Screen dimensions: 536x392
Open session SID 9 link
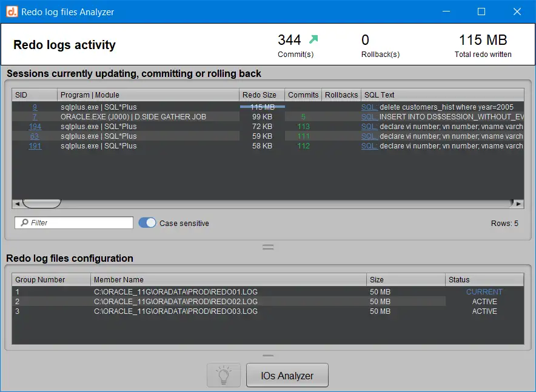(35, 107)
